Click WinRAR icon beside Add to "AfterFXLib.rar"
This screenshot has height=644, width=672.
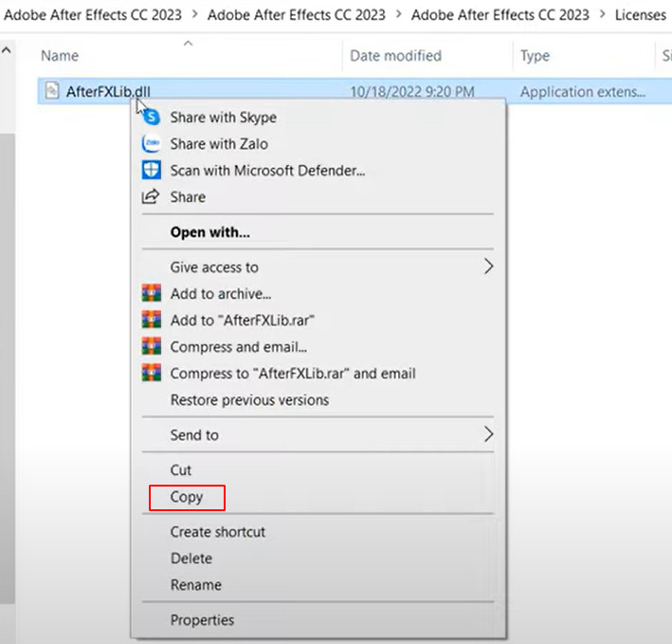[150, 321]
